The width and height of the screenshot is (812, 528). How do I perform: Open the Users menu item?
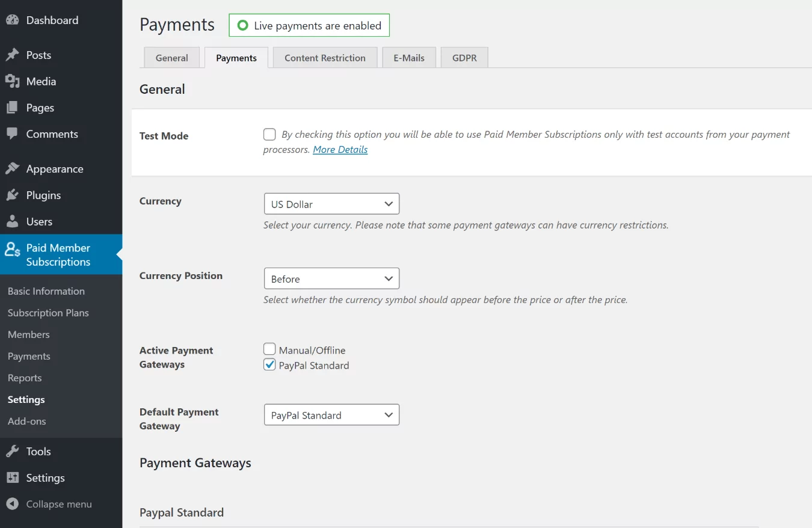tap(61, 222)
